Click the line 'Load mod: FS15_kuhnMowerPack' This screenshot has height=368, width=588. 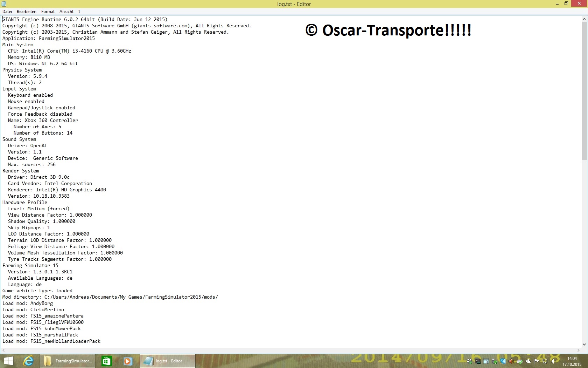(x=42, y=329)
